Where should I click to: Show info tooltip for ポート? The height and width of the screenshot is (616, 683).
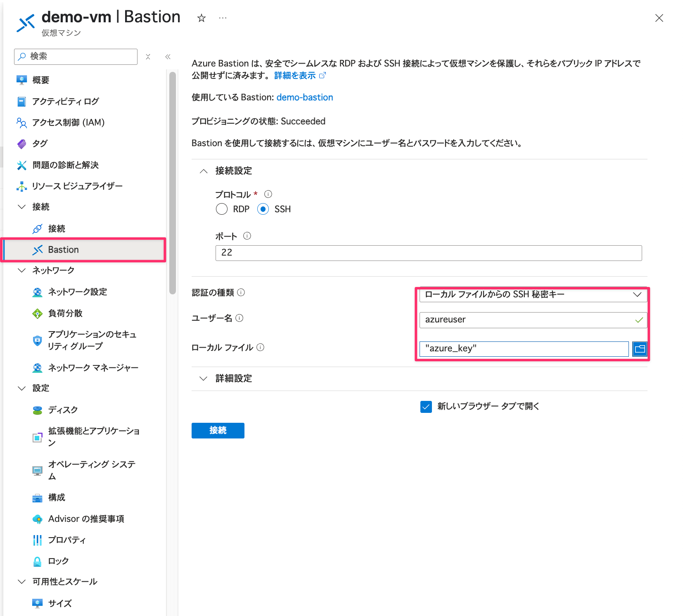click(x=247, y=236)
